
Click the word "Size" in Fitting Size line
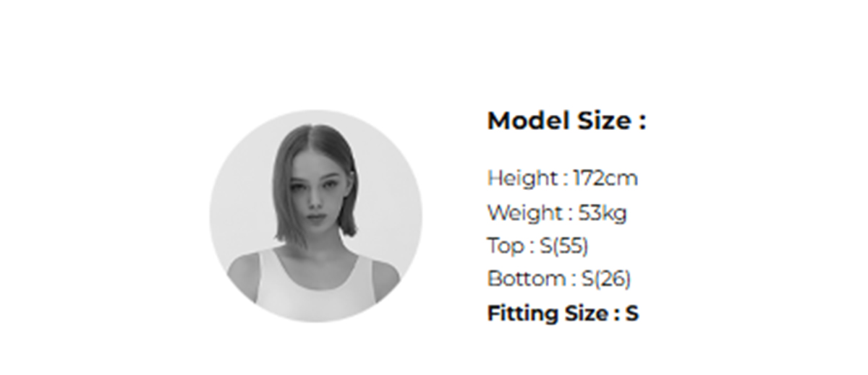pyautogui.click(x=587, y=314)
